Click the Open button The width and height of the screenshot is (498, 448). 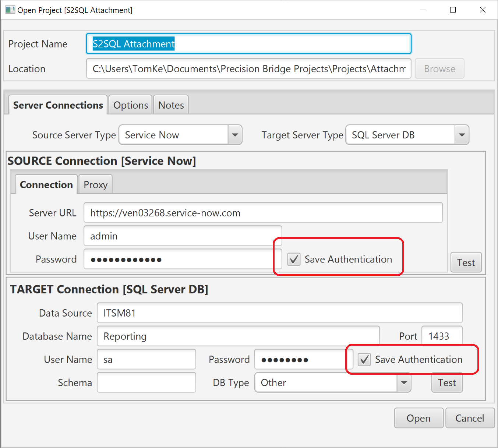tap(418, 418)
